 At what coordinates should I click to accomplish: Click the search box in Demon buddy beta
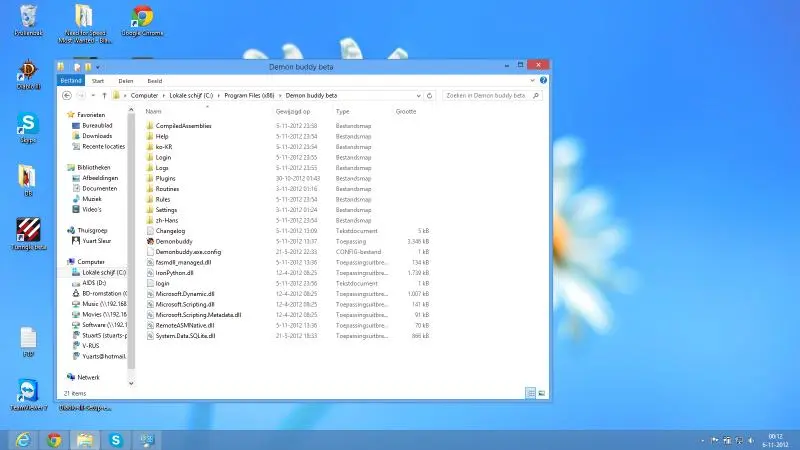coord(488,95)
